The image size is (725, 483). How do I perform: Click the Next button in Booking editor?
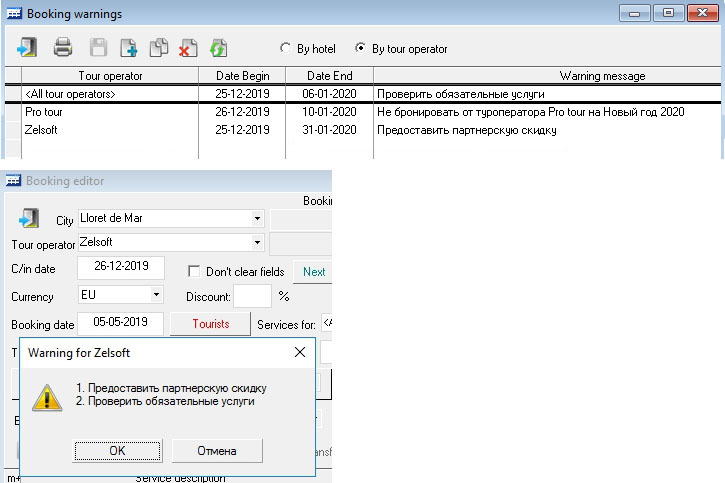[x=313, y=272]
